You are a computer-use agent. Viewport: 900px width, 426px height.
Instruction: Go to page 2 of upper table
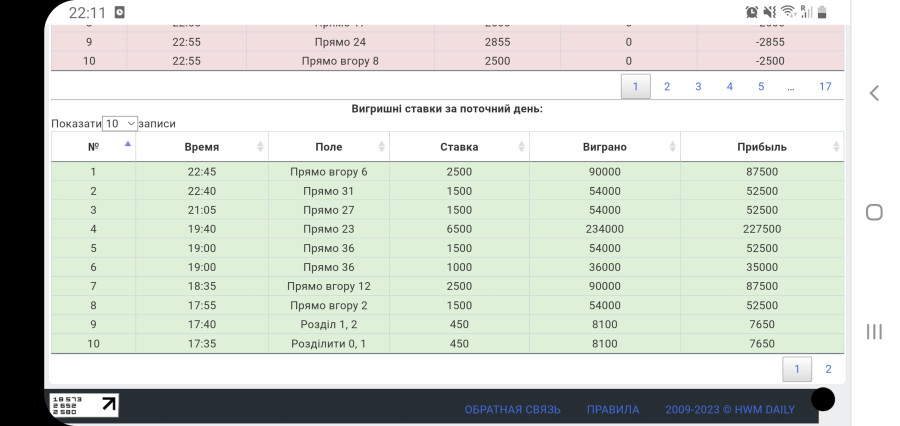667,87
